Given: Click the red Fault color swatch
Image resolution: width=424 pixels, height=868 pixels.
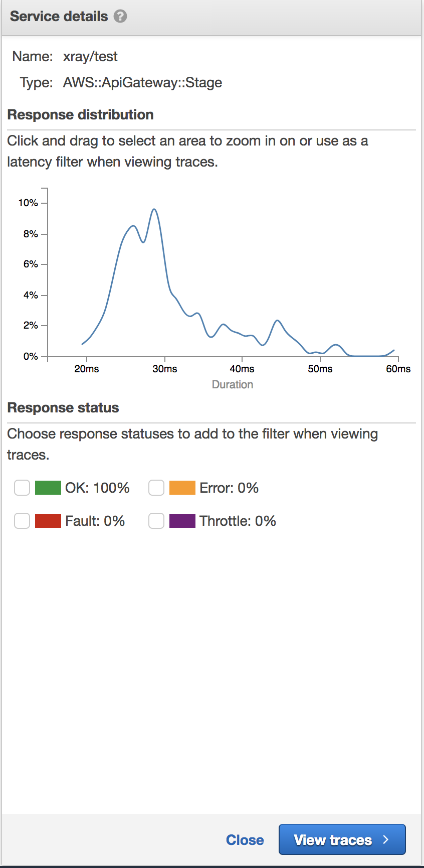Looking at the screenshot, I should [48, 521].
